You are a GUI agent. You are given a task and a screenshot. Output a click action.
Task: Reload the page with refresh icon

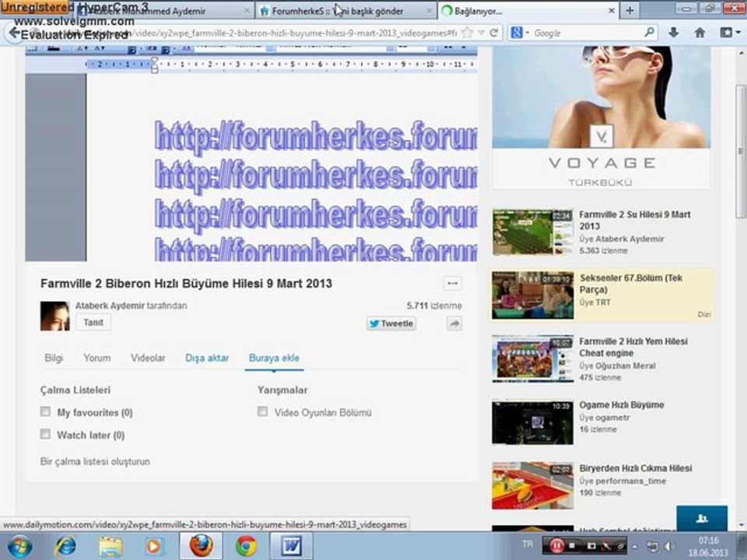(x=494, y=33)
